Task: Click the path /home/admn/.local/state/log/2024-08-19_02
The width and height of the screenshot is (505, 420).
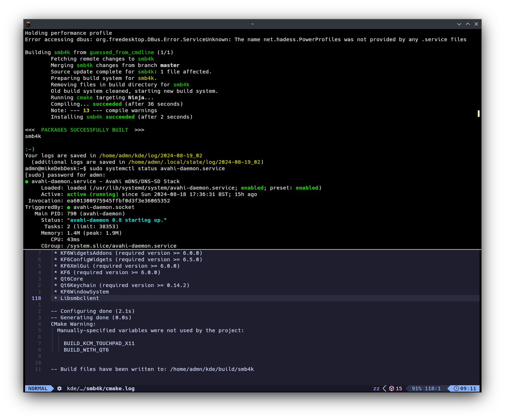Action: tap(194, 162)
